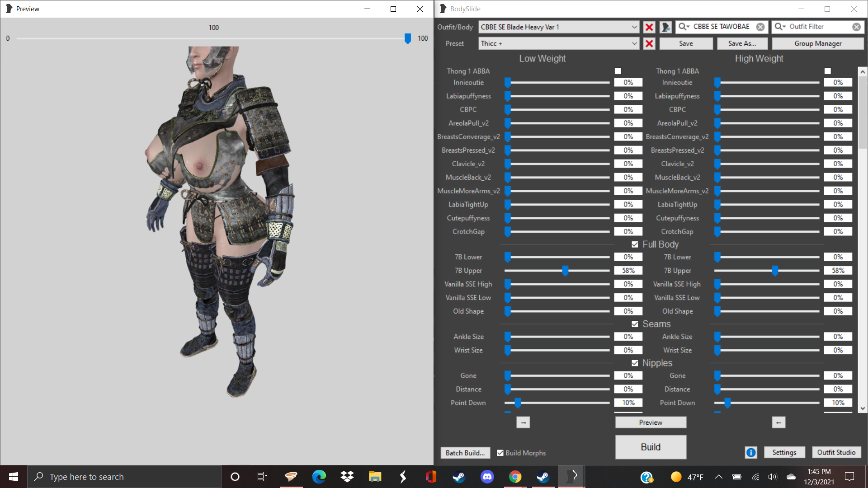Open Google Chrome from taskbar
Screen dimensions: 868x488
(x=515, y=477)
